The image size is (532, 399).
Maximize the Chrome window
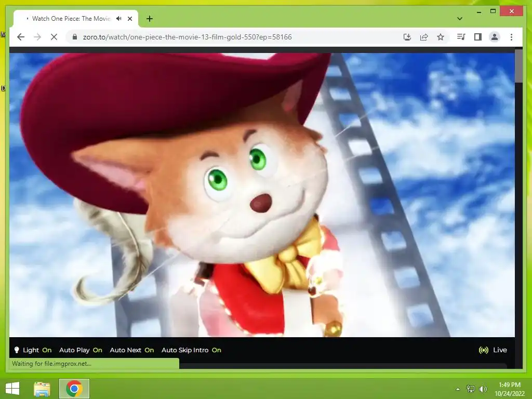(x=493, y=11)
